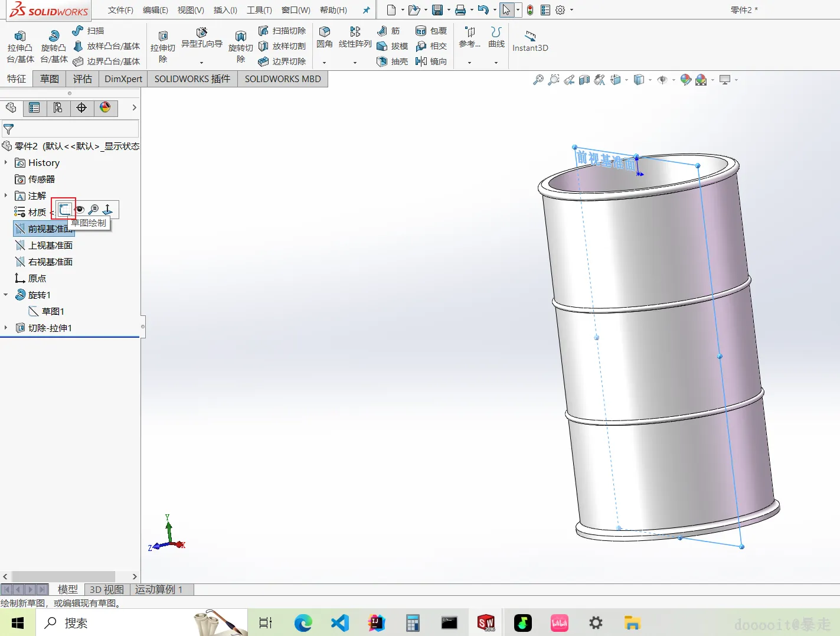This screenshot has width=840, height=636.
Task: Open the Windows Start menu
Action: click(18, 623)
